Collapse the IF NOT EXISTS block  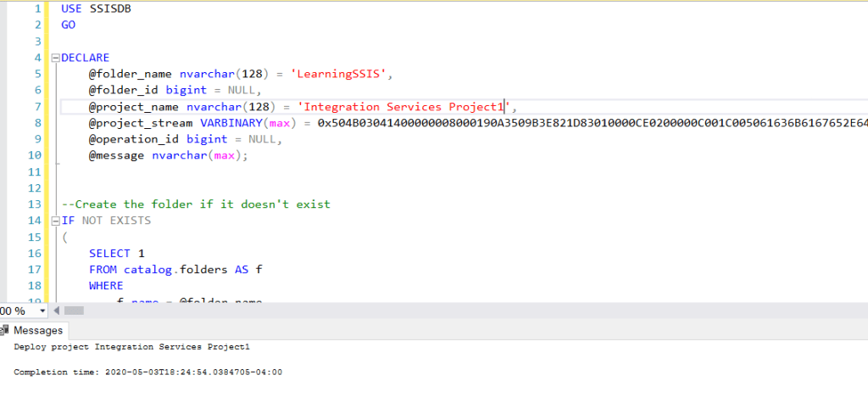click(x=56, y=221)
